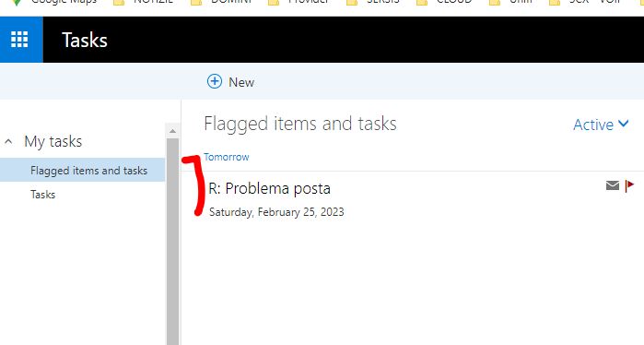This screenshot has height=345, width=644.
Task: Open the CLOUD bookmark folder
Action: point(445,2)
